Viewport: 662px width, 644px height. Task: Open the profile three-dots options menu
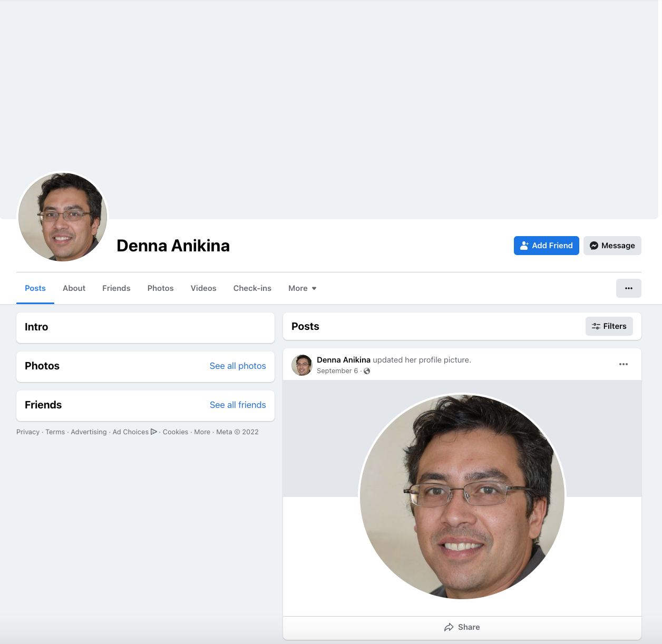[x=628, y=288]
